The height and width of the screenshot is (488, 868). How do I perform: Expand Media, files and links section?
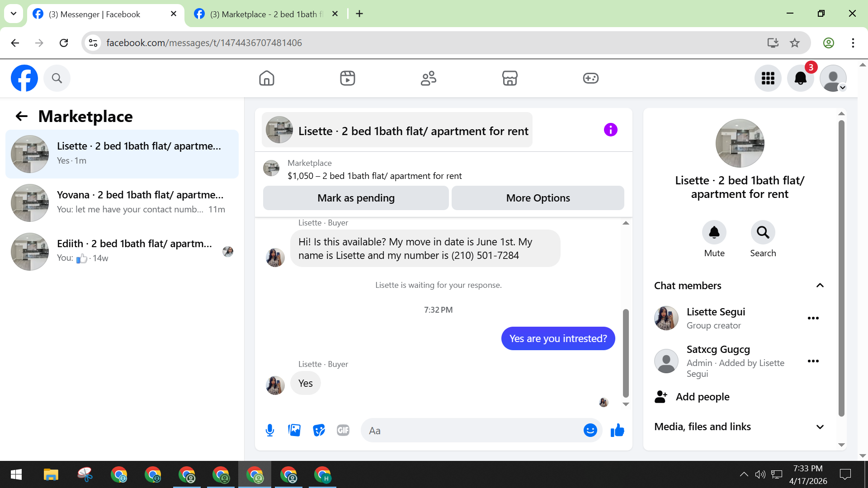coord(820,427)
